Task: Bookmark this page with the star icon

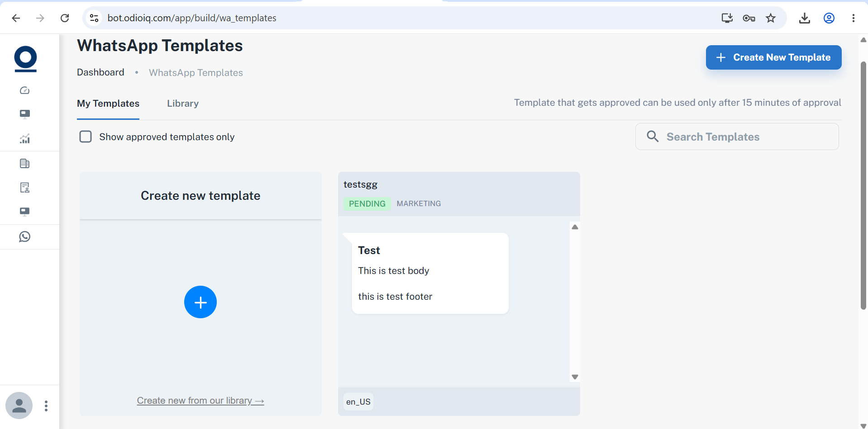Action: click(771, 18)
